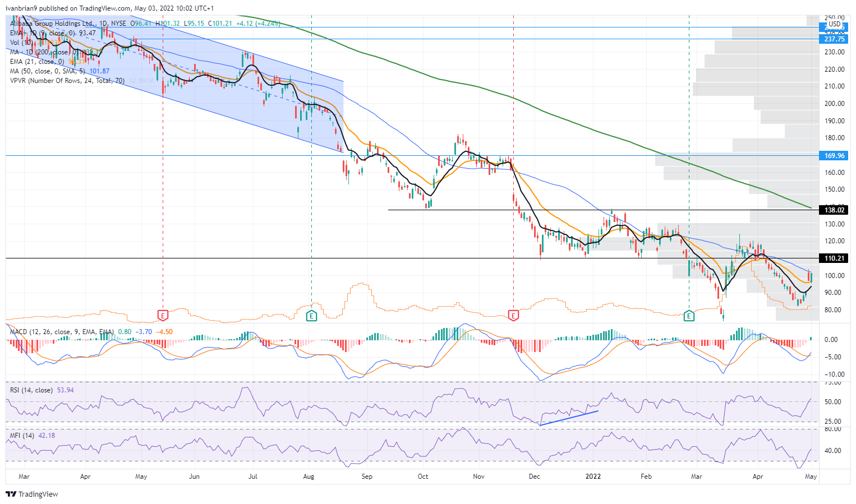Click the green earnings marker near late February 2022
Screen dimensions: 856x504
pos(689,316)
